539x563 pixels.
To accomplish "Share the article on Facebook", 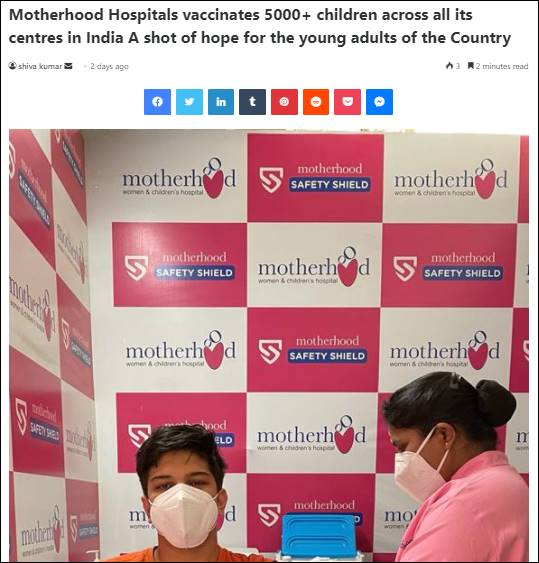I will tap(157, 102).
